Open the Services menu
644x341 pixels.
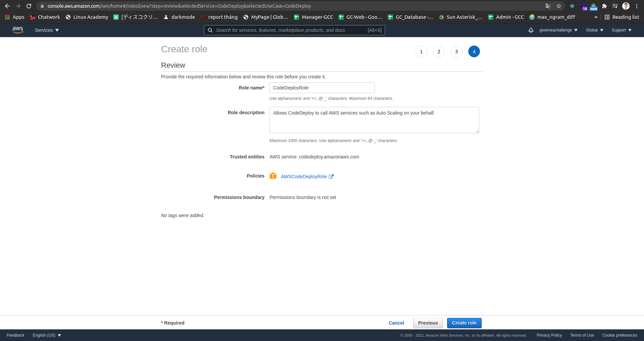point(46,30)
